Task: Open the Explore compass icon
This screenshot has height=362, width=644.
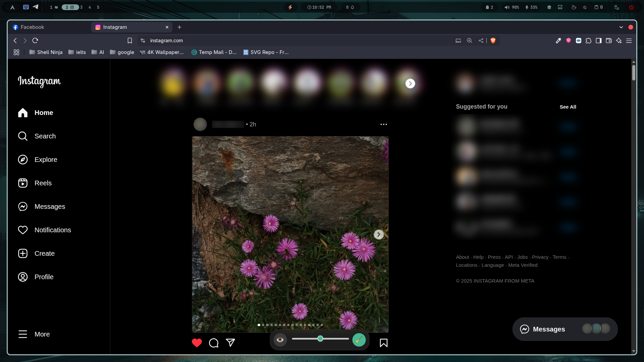Action: point(23,160)
